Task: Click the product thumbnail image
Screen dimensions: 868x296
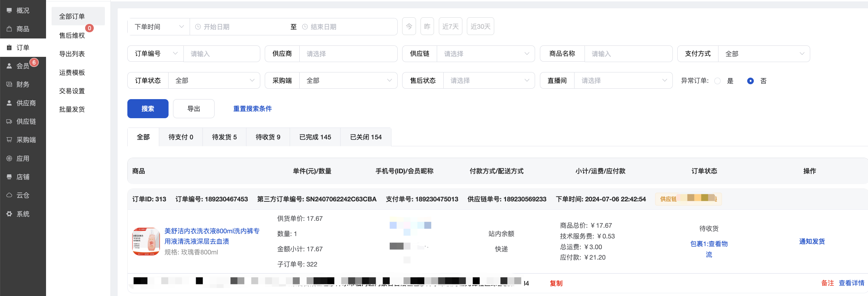Action: (146, 242)
